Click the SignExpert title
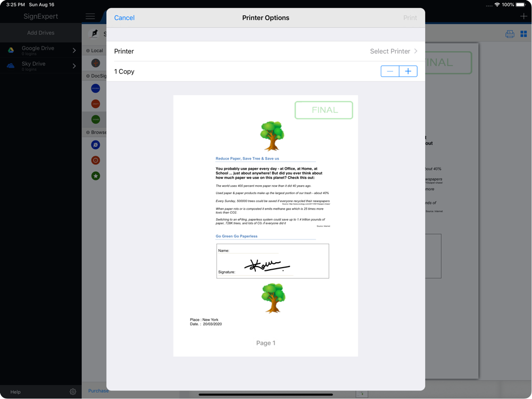 (41, 16)
